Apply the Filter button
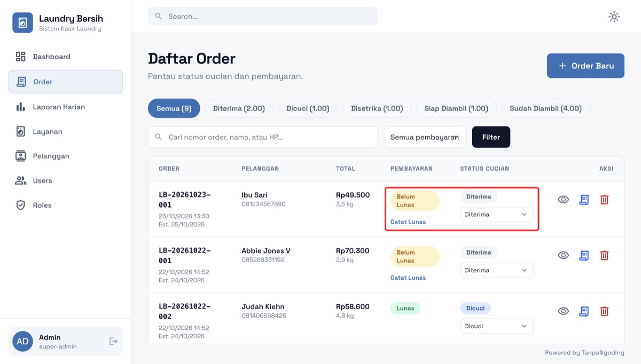This screenshot has width=641, height=364. point(491,137)
